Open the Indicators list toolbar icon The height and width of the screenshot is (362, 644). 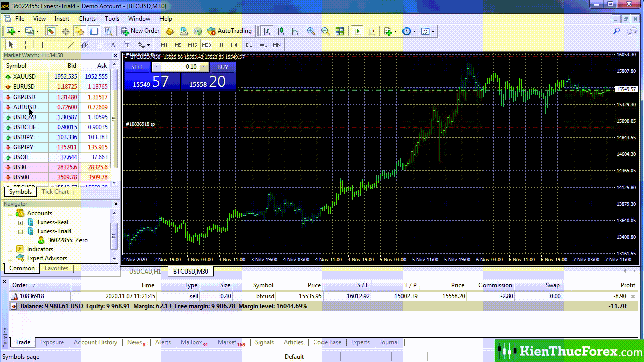(388, 31)
